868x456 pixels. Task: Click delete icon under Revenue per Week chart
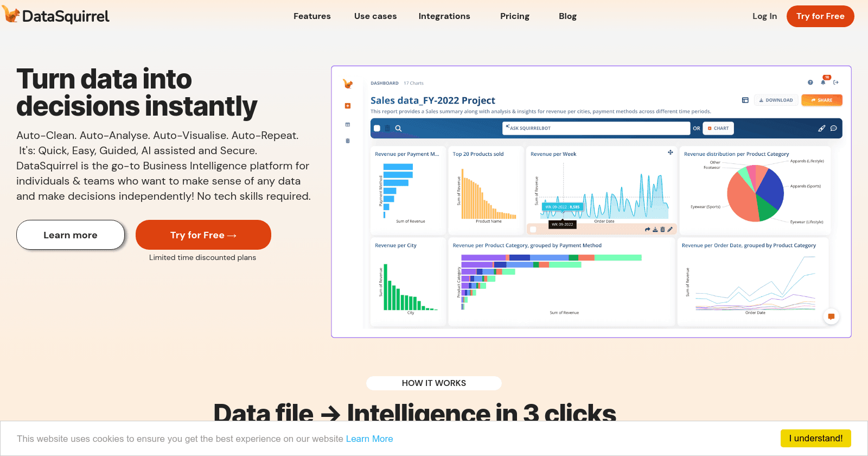[x=662, y=230]
